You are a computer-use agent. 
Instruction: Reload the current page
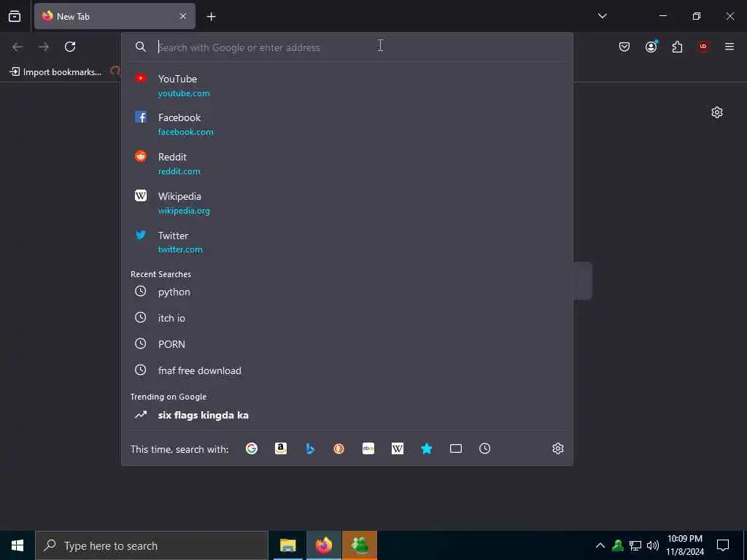point(70,47)
